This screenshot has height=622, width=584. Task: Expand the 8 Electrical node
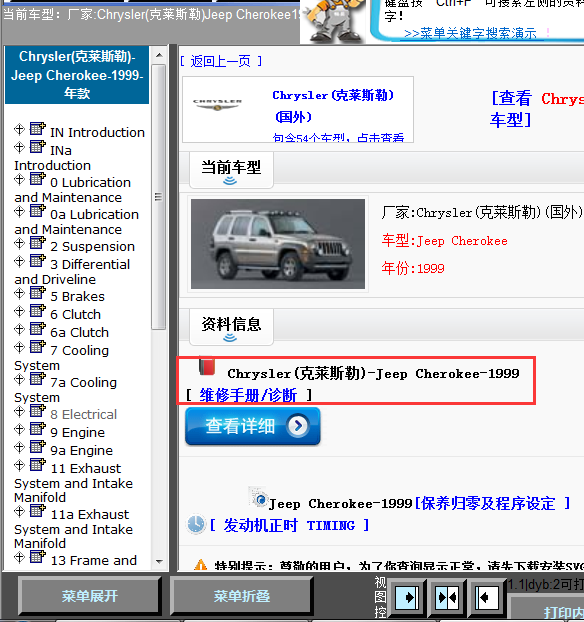click(x=19, y=411)
